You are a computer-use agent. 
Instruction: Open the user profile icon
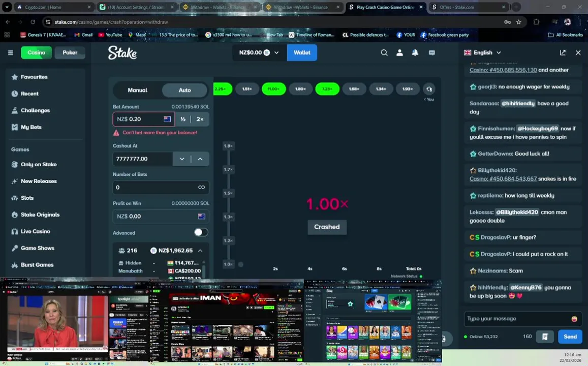coord(400,52)
